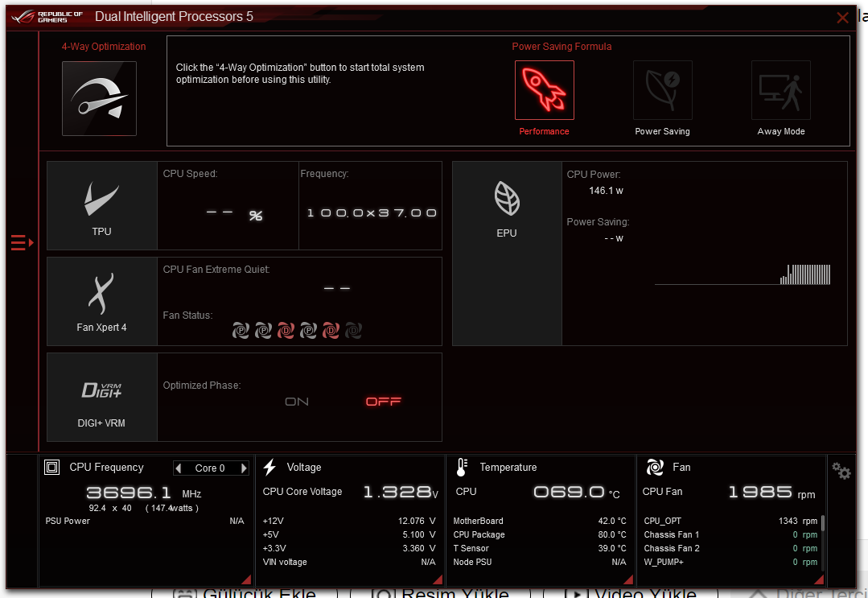The width and height of the screenshot is (868, 598).
Task: Click the T Sensor temperature row
Action: (x=540, y=548)
